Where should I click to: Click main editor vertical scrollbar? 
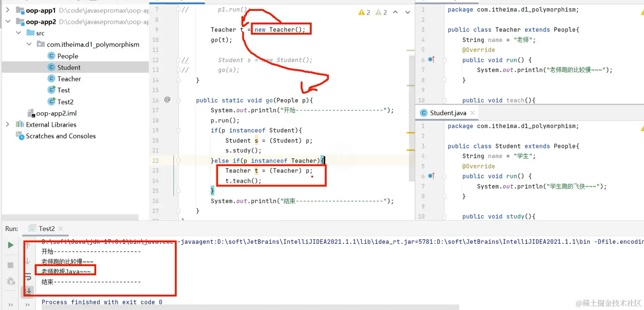(x=412, y=119)
